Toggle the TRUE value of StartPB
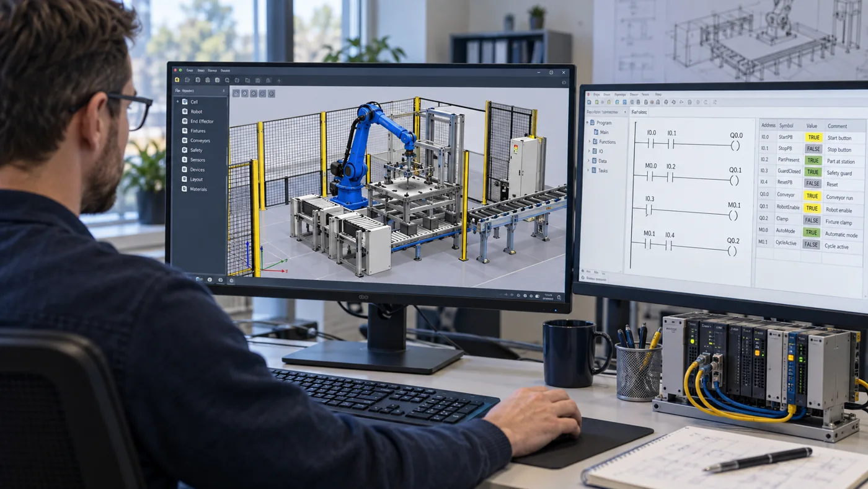 tap(813, 137)
